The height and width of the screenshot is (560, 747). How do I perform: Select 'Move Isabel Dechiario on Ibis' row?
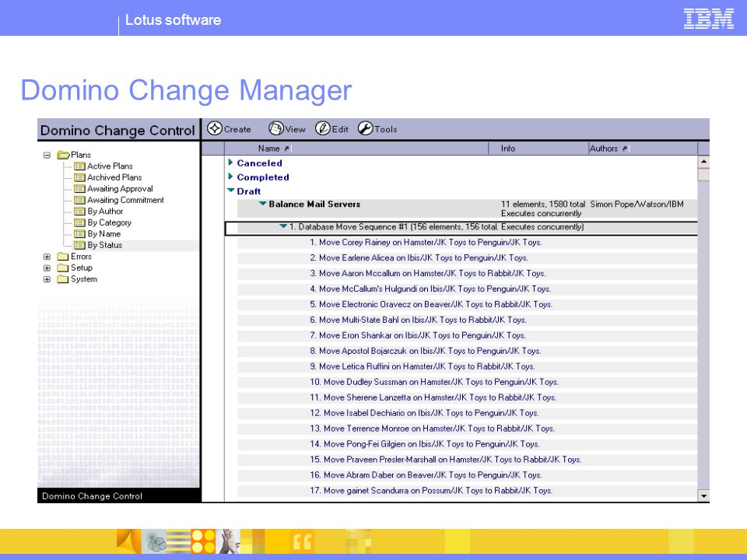(x=467, y=413)
